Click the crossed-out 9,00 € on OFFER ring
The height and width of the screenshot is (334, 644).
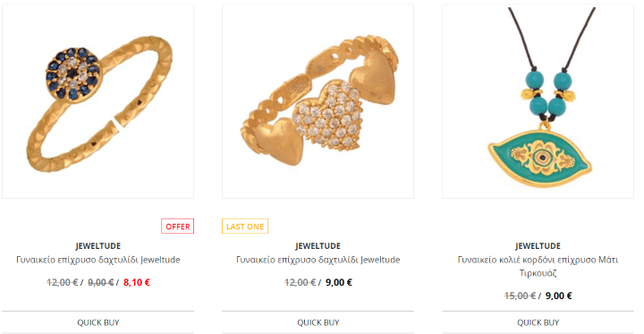tap(100, 282)
